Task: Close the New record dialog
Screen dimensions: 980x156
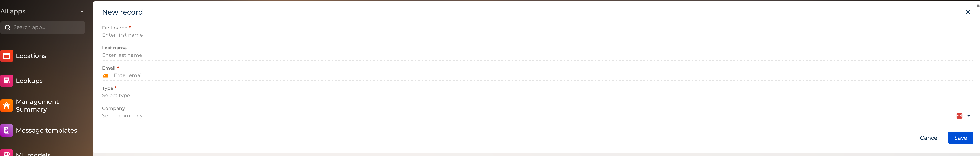Action: click(x=968, y=12)
